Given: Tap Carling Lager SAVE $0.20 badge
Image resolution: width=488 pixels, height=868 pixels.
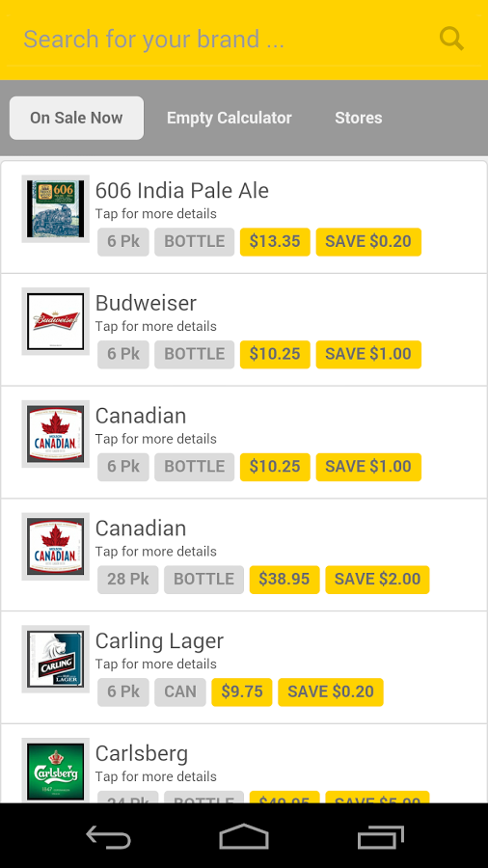Looking at the screenshot, I should coord(331,692).
